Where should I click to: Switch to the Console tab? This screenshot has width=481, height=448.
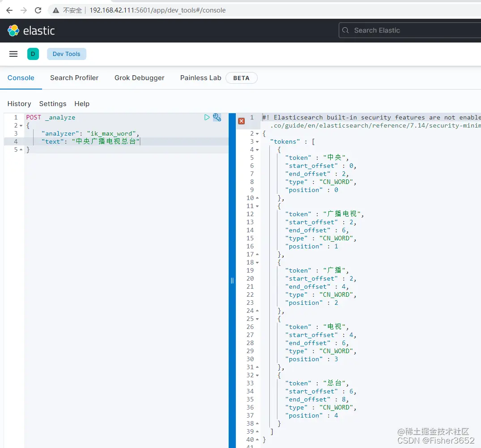pos(21,78)
